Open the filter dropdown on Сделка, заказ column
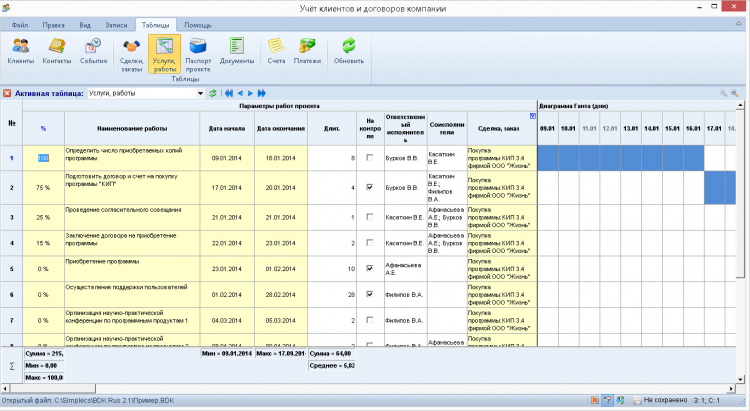The height and width of the screenshot is (411, 750). (532, 116)
